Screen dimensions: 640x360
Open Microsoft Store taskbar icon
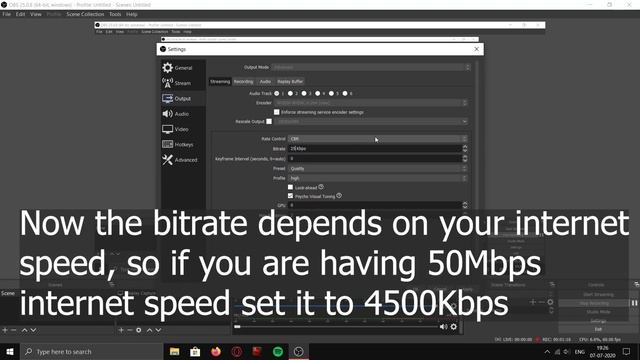(x=195, y=351)
